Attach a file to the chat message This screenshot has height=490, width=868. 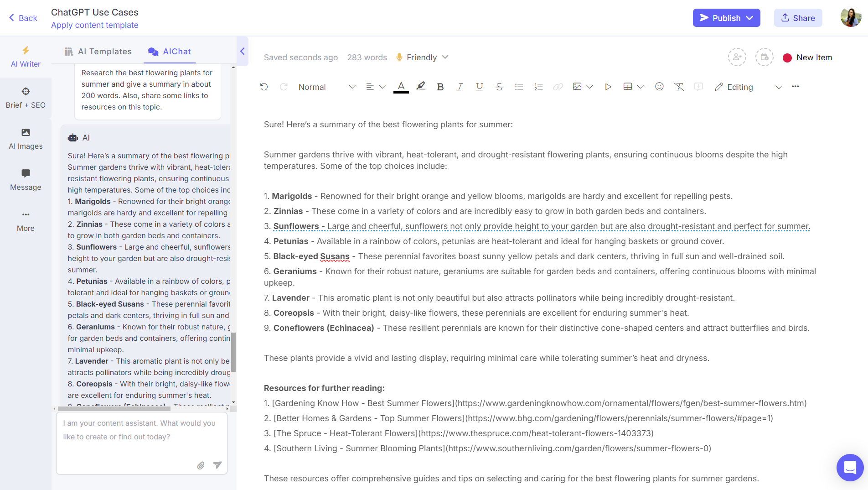(201, 465)
